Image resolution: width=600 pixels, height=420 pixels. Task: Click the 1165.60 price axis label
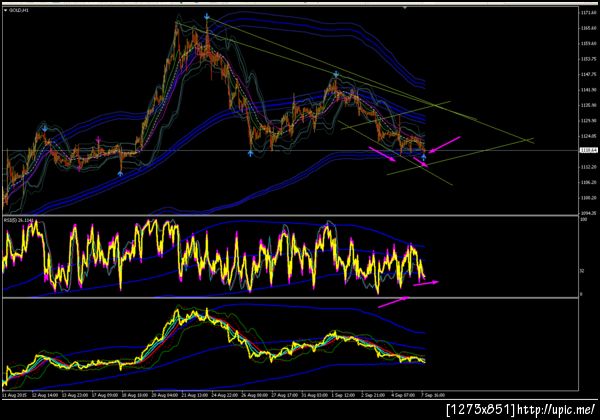[x=589, y=28]
